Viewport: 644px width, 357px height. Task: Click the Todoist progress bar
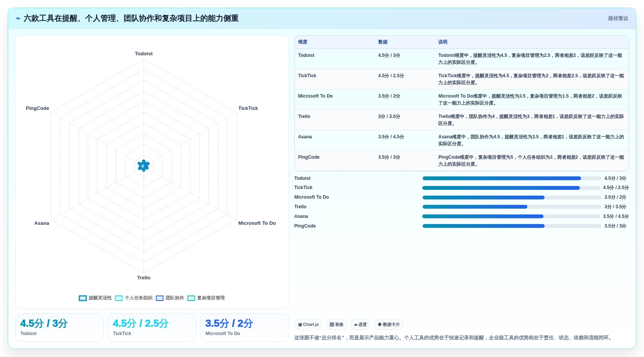(x=512, y=178)
